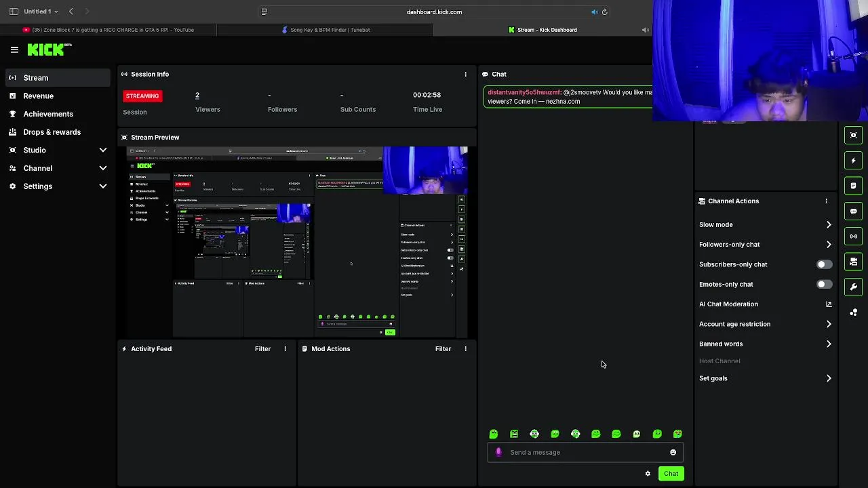
Task: Open the hamburger menu beside the Kick logo
Action: coord(14,49)
